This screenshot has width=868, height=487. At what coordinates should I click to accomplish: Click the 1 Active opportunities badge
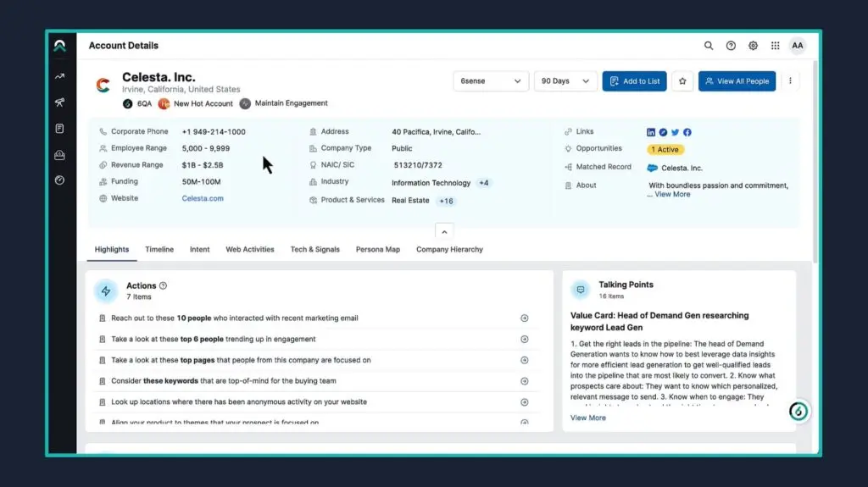[665, 149]
